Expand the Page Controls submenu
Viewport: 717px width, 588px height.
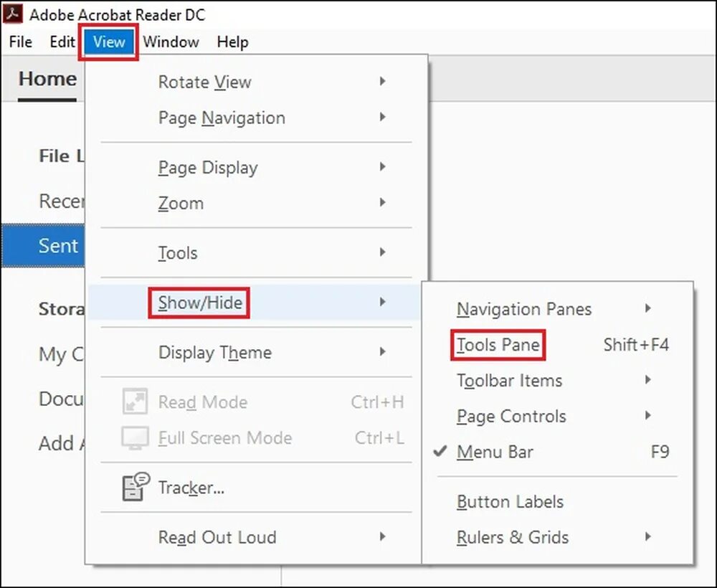(557, 416)
